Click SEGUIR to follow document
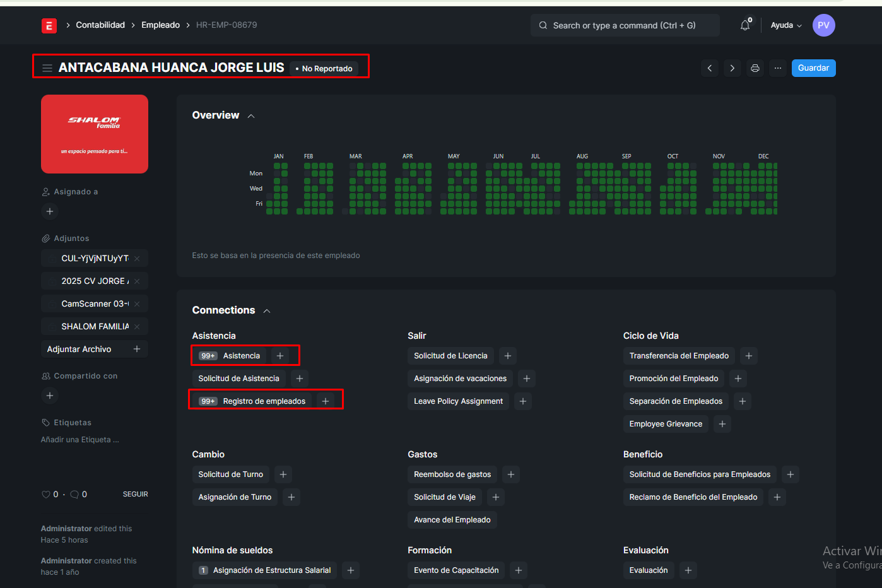 click(135, 495)
